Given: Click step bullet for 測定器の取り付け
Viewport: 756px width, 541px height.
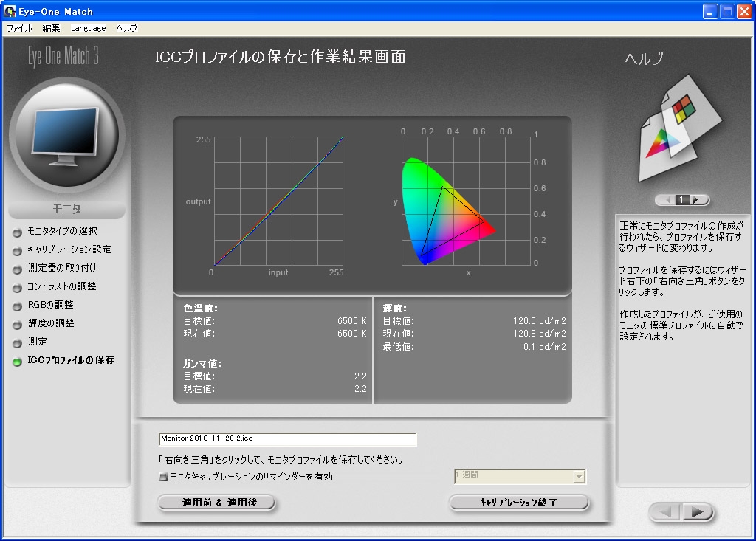Looking at the screenshot, I should click(x=18, y=269).
